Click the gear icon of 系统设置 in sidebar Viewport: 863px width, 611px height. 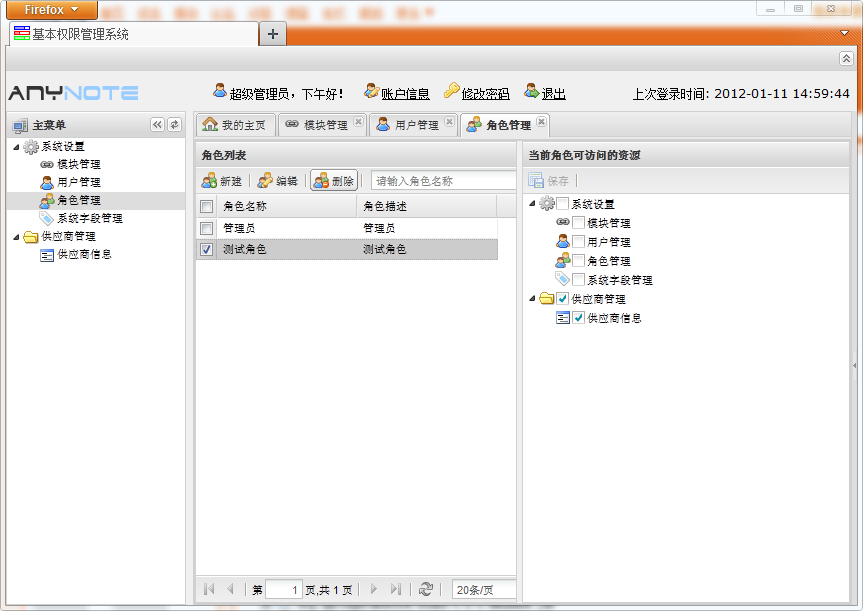[x=31, y=146]
